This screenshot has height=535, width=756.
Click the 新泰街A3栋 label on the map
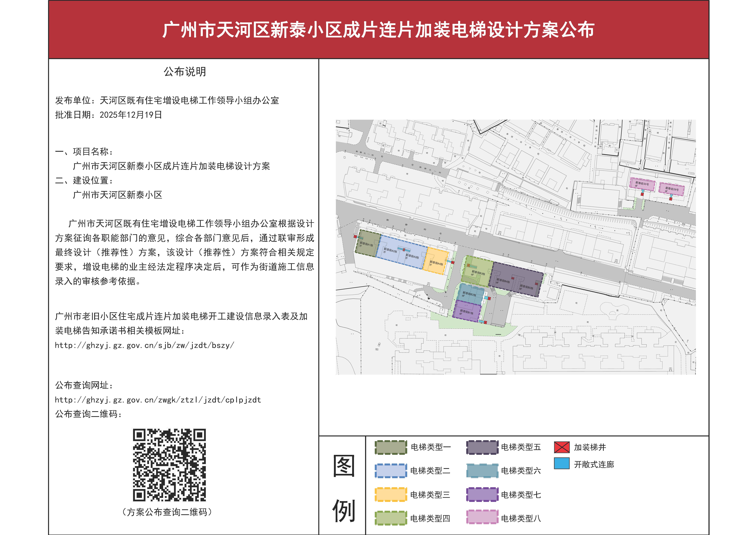(412, 256)
